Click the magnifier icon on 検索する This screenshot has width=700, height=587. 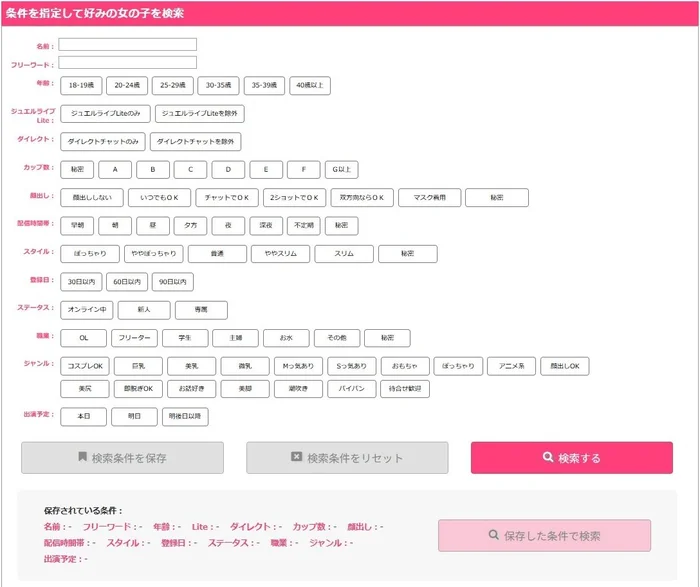click(x=548, y=458)
